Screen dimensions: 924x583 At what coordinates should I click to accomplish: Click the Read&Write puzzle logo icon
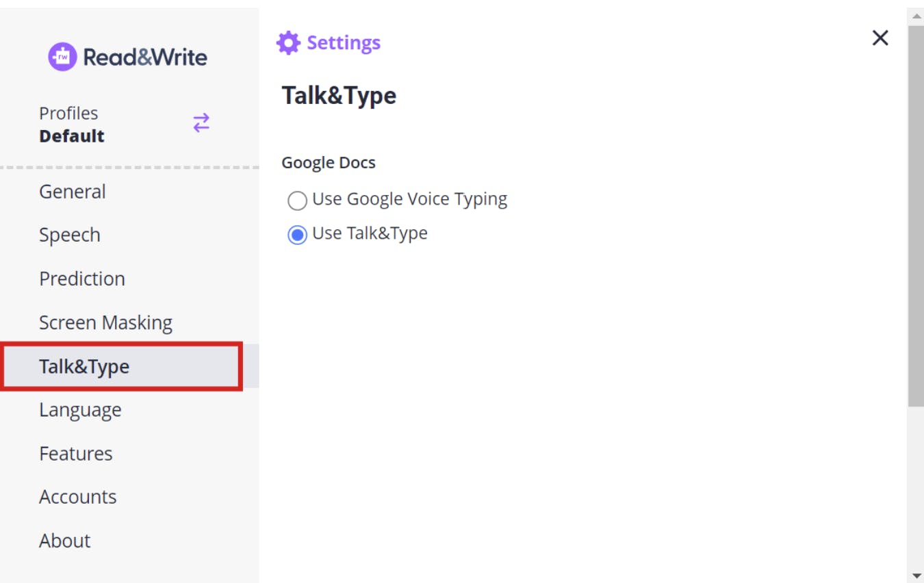tap(62, 57)
